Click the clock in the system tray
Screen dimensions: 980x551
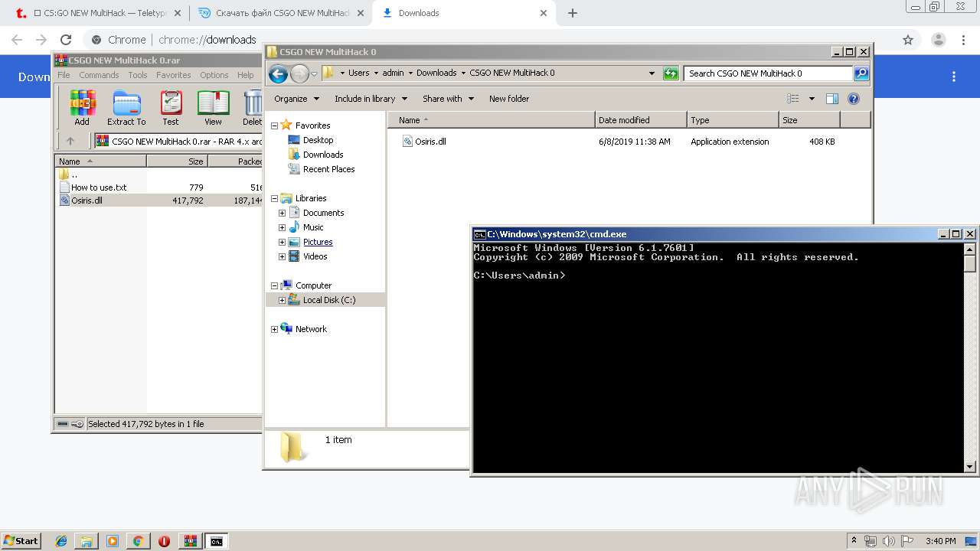pyautogui.click(x=940, y=541)
